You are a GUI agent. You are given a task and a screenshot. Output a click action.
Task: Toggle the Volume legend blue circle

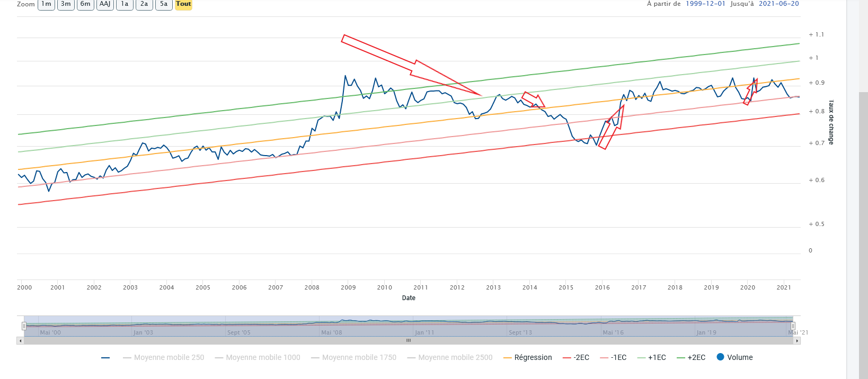[734, 357]
